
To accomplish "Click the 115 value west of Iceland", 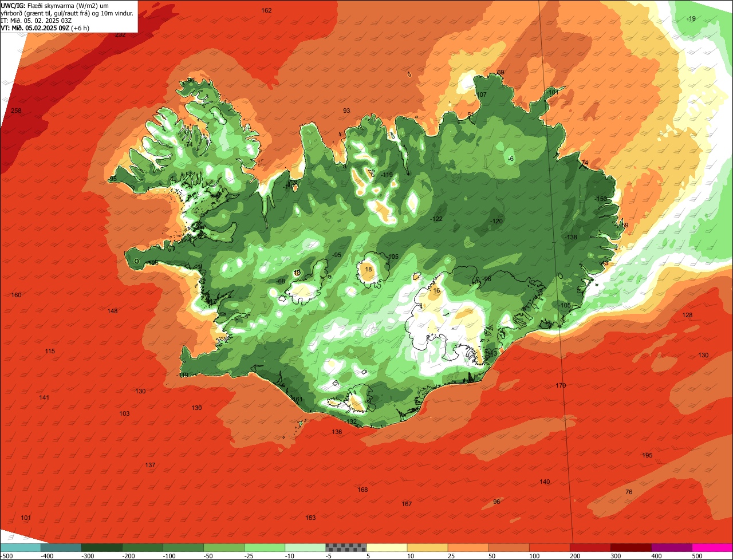I will click(50, 351).
